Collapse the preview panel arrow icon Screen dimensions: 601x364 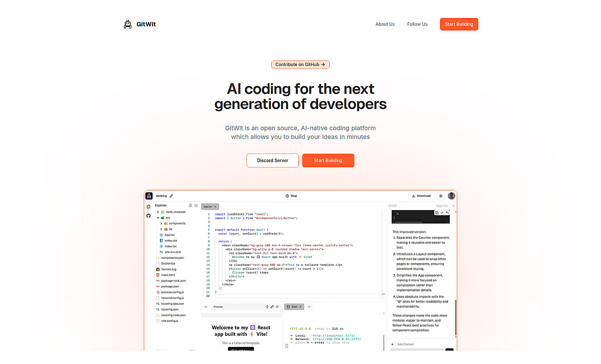[x=205, y=307]
